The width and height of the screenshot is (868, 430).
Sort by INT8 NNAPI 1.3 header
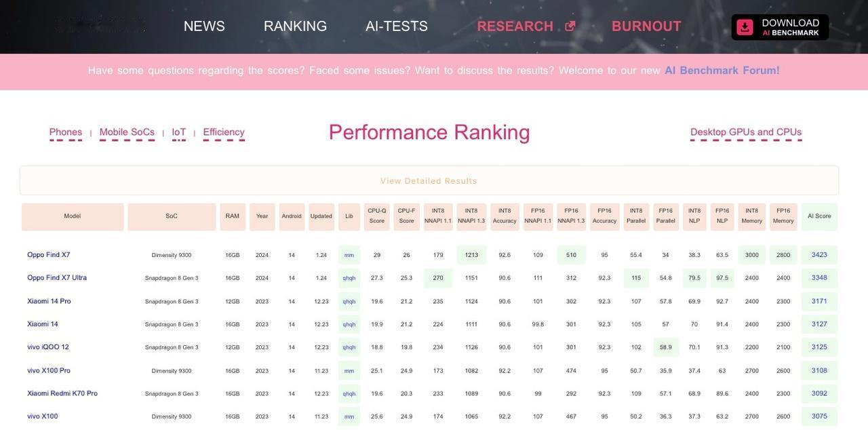(471, 217)
